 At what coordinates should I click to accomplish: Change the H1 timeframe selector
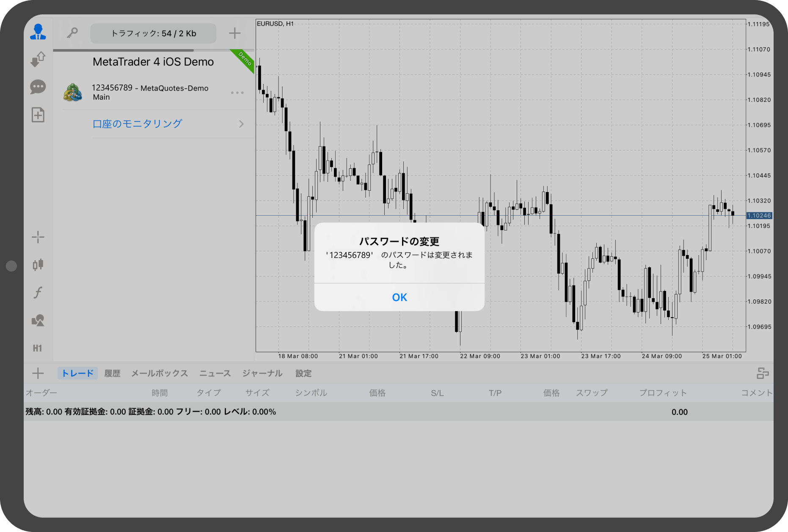pos(38,348)
